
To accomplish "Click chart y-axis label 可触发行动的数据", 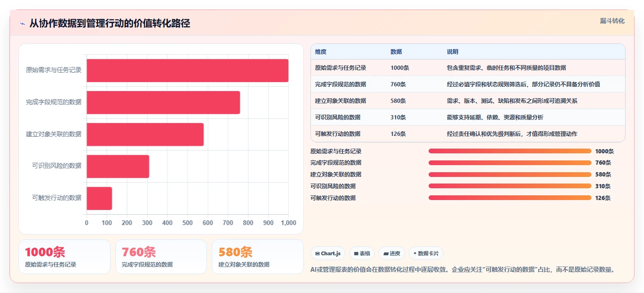I will (57, 198).
